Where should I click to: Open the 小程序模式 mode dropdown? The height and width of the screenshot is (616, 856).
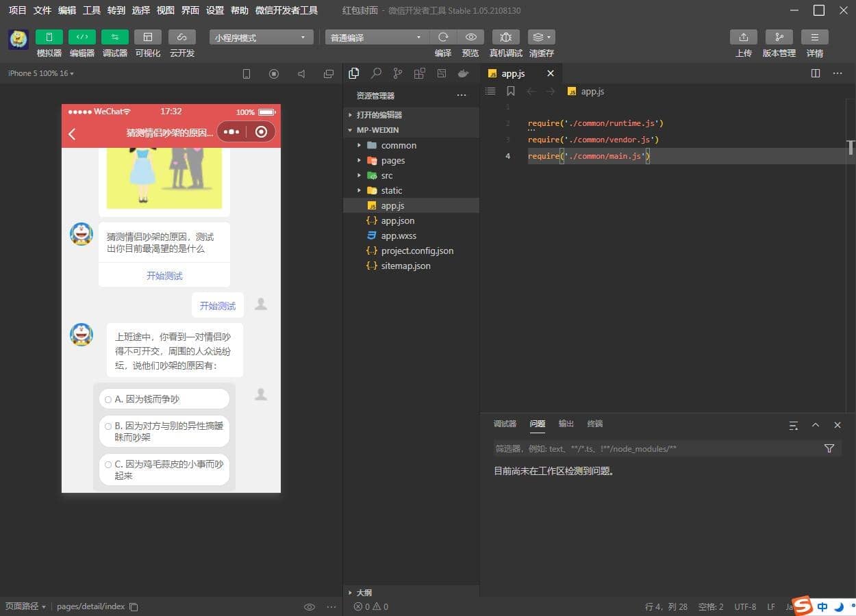(261, 38)
